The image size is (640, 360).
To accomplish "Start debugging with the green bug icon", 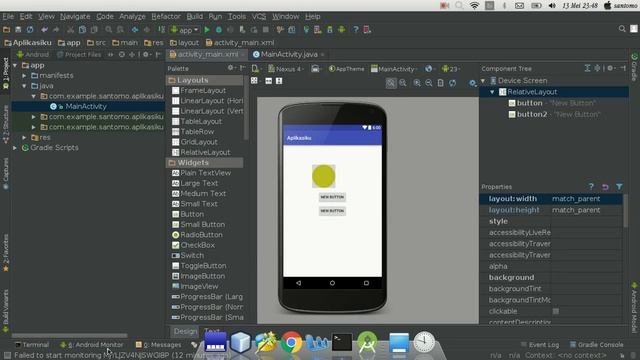I will tap(219, 29).
